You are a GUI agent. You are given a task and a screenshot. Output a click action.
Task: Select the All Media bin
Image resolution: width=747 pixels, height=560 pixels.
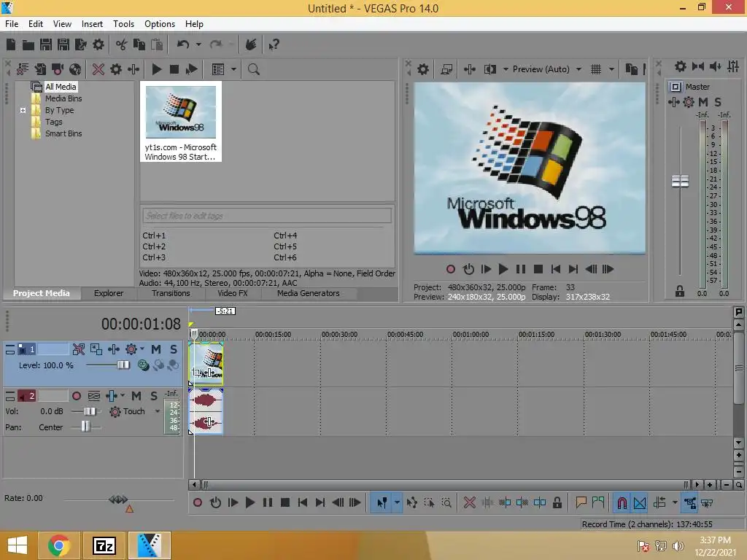click(x=61, y=87)
